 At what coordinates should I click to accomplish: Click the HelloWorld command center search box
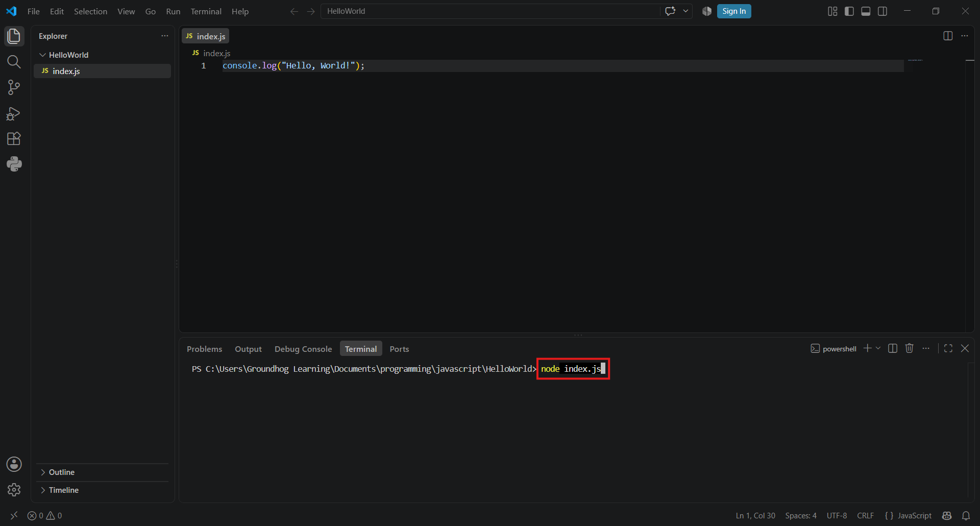point(490,11)
